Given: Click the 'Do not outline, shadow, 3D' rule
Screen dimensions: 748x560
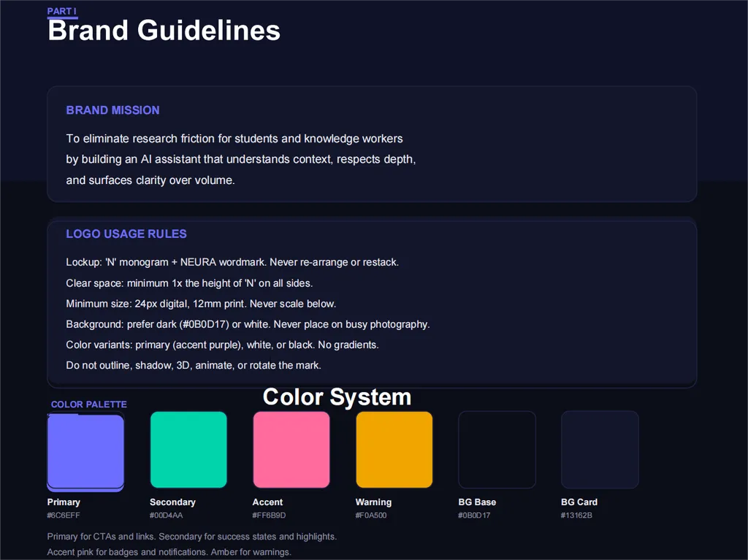Looking at the screenshot, I should click(194, 365).
